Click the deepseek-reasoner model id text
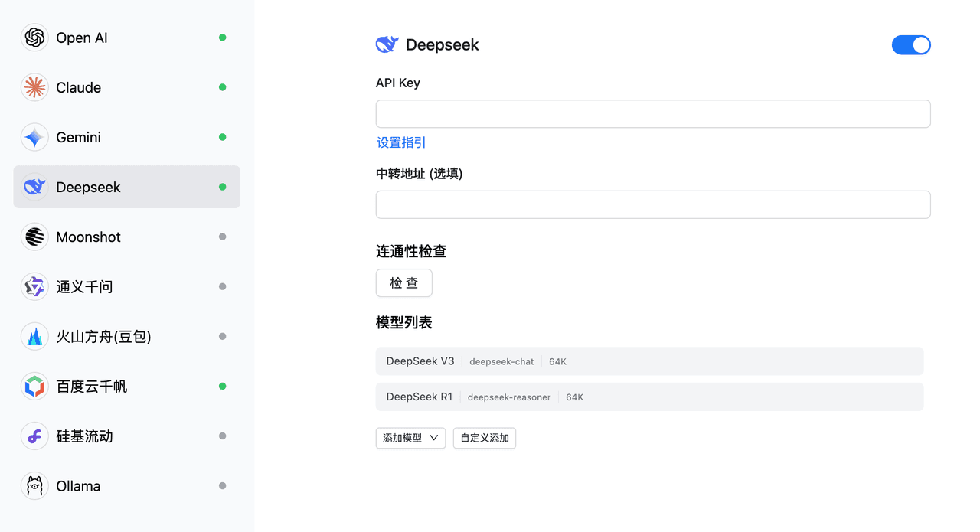The image size is (980, 532). coord(509,397)
